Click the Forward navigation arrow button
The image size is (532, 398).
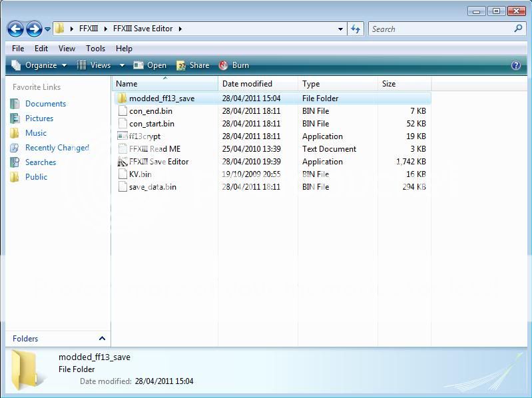click(x=34, y=29)
